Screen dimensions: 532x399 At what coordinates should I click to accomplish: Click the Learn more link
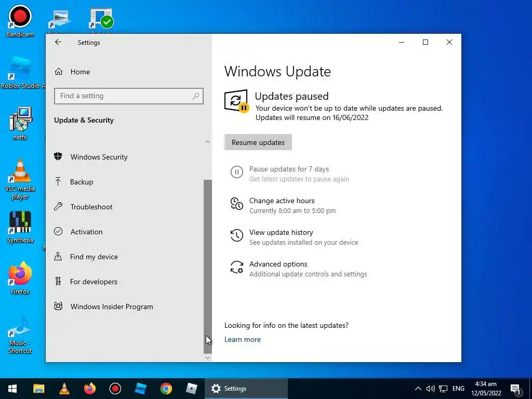243,339
